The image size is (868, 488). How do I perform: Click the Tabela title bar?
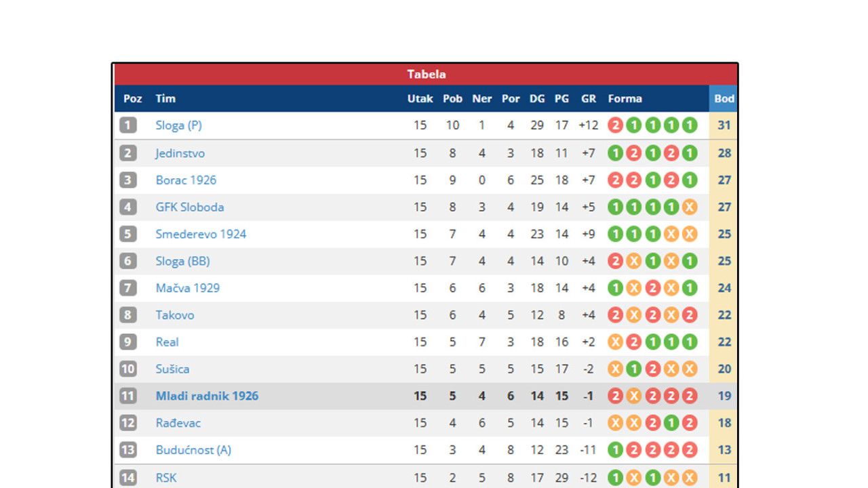tap(426, 75)
